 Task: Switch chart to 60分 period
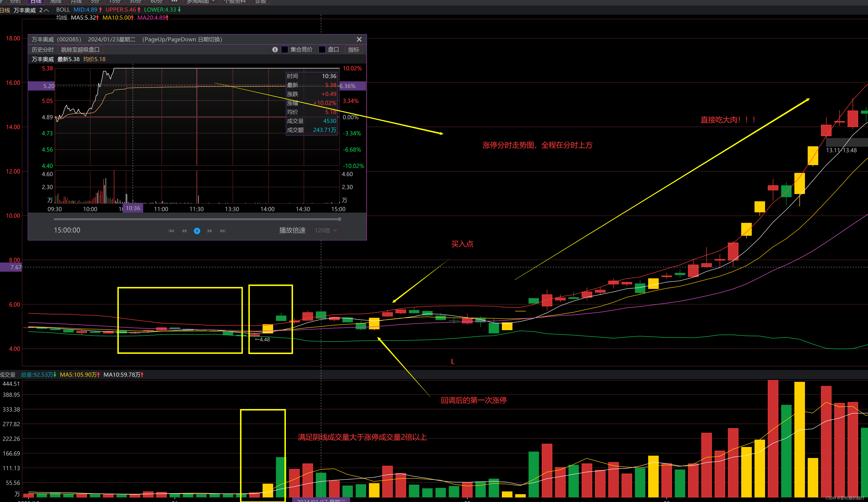(156, 2)
